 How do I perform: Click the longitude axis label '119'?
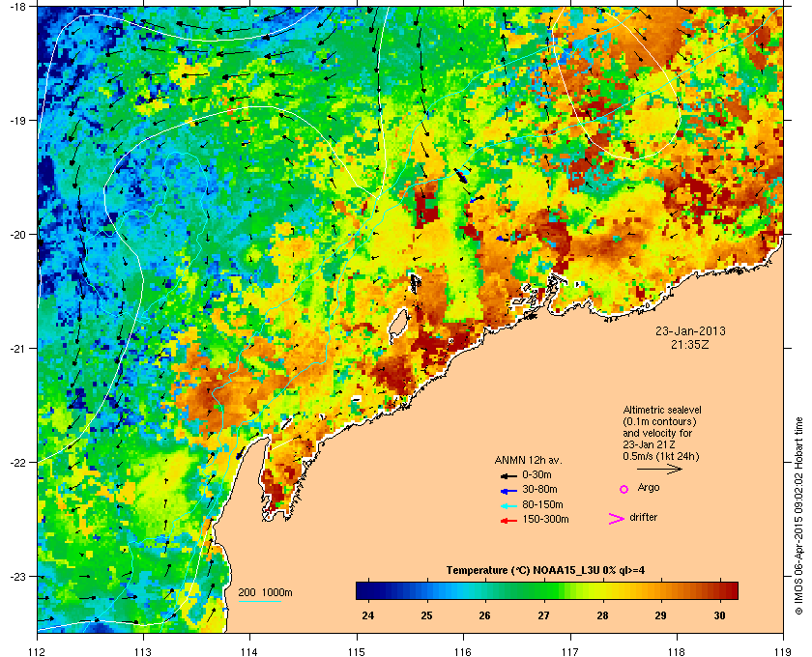(783, 652)
